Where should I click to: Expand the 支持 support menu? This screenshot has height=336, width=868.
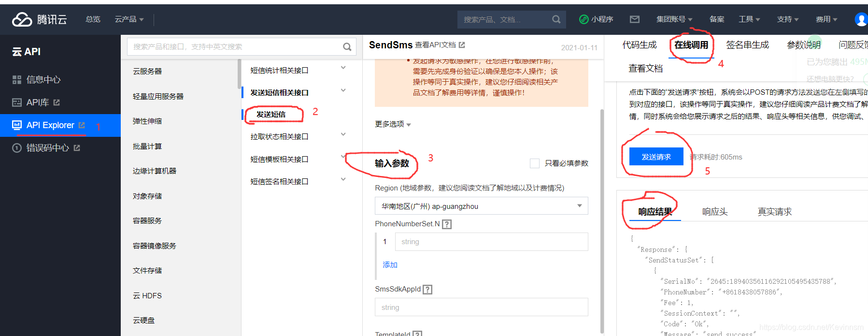[x=788, y=19]
